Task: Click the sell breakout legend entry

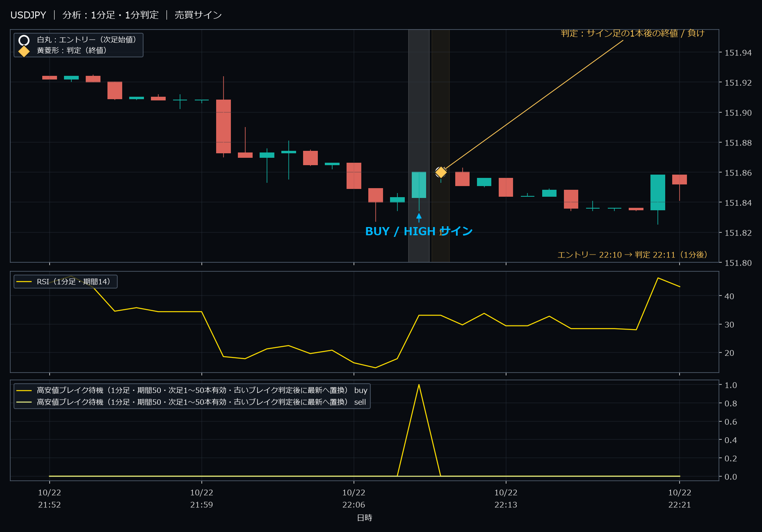Action: click(192, 402)
